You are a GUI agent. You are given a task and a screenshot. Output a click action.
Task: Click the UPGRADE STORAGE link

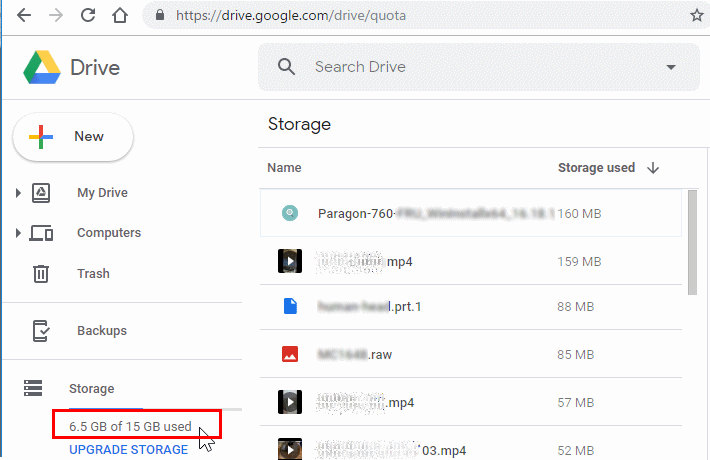tap(128, 450)
